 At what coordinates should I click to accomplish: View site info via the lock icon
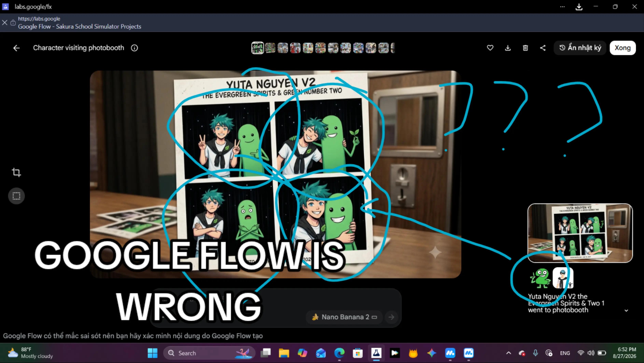13,23
